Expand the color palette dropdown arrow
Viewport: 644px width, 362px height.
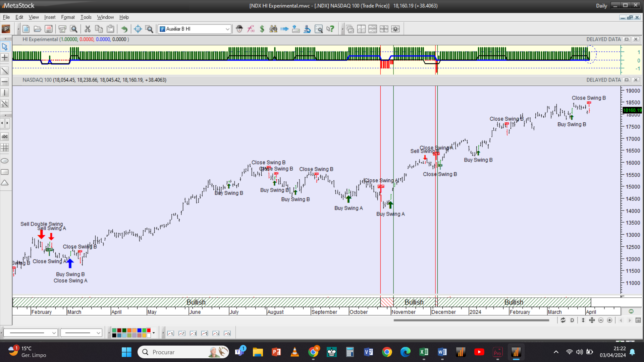[154, 333]
